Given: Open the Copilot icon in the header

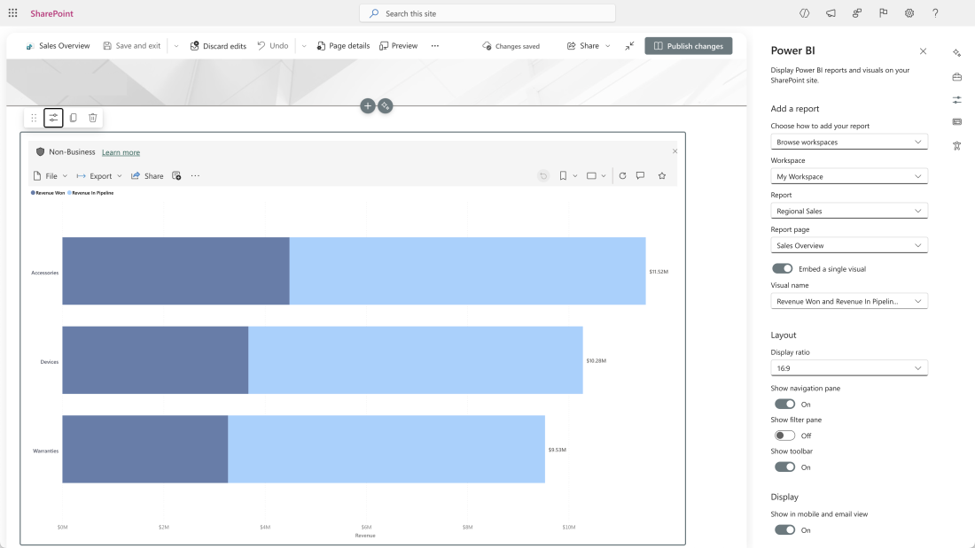Looking at the screenshot, I should point(804,13).
